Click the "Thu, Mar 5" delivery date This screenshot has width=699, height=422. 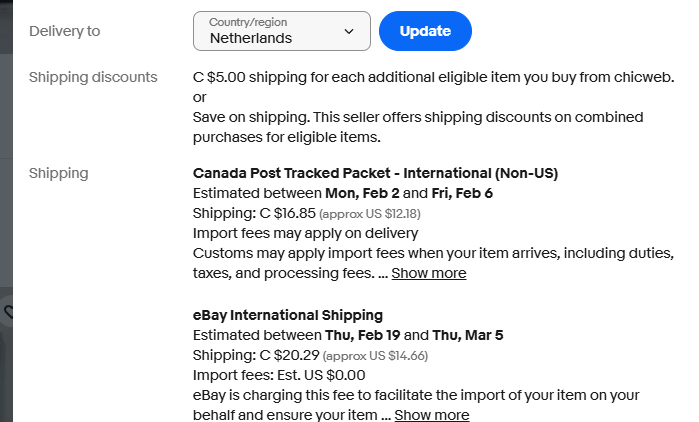pos(467,335)
